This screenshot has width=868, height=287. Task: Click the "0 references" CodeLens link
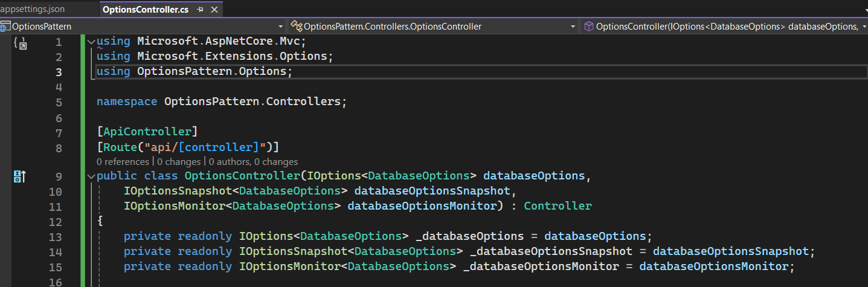click(123, 161)
